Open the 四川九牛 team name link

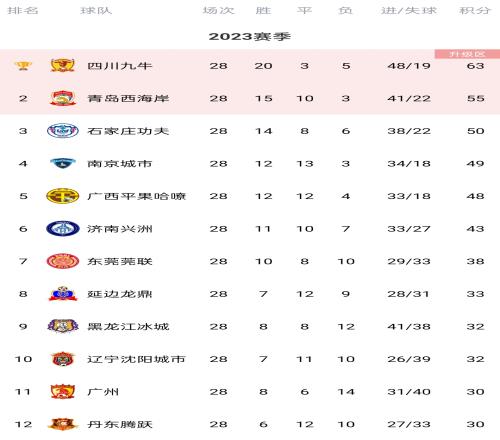tap(120, 66)
